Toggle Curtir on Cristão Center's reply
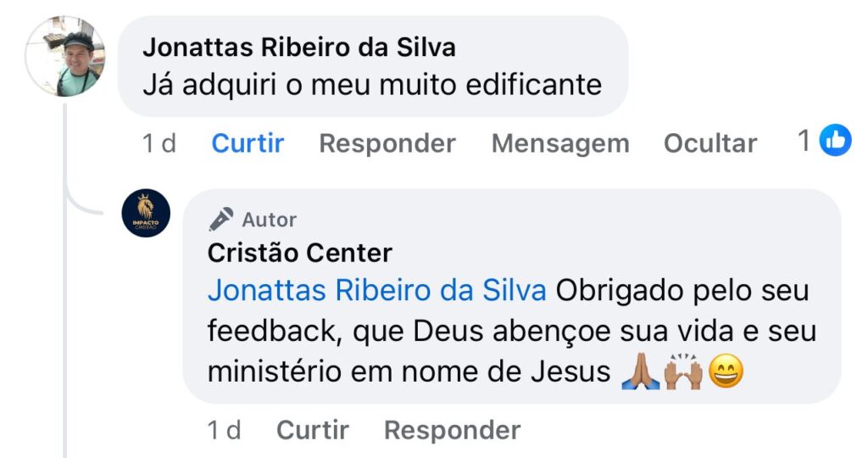 312,430
